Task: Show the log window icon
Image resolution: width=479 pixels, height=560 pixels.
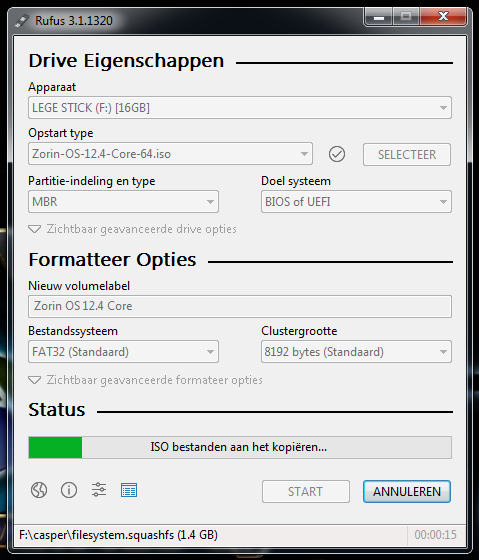Action: (129, 490)
